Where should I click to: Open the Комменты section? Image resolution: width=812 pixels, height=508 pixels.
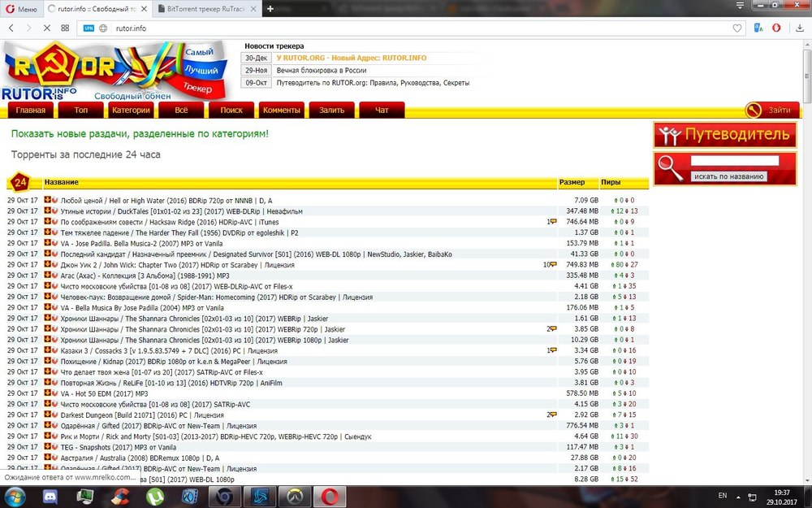point(281,110)
